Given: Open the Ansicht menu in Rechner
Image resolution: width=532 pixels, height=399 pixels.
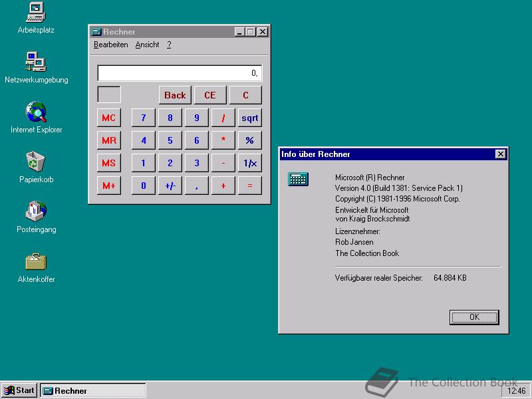Looking at the screenshot, I should [x=147, y=45].
